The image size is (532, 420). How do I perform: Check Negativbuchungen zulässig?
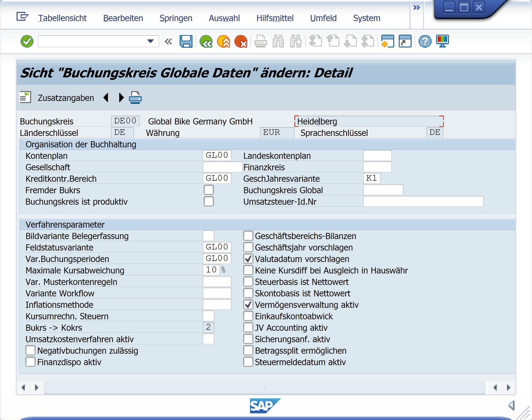click(30, 350)
